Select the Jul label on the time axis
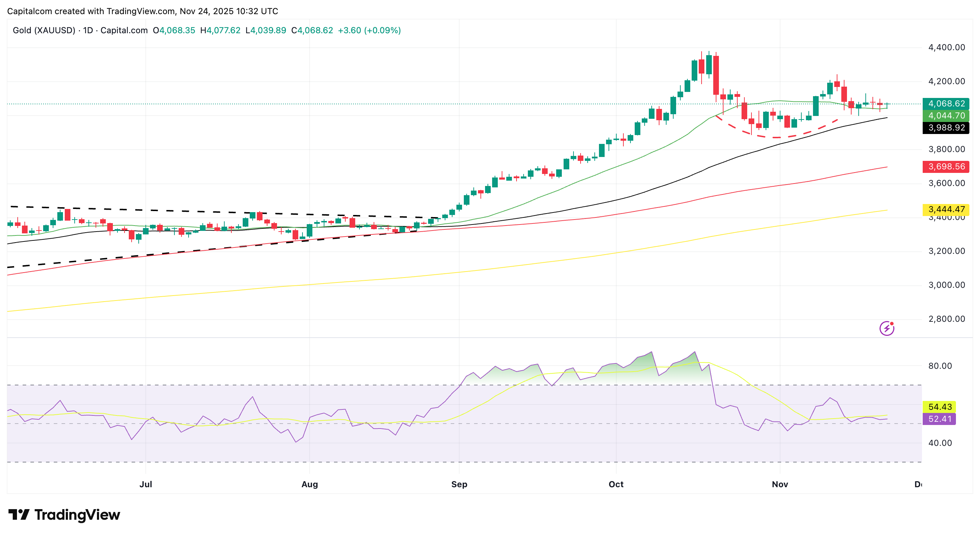The height and width of the screenshot is (536, 980). pos(146,484)
